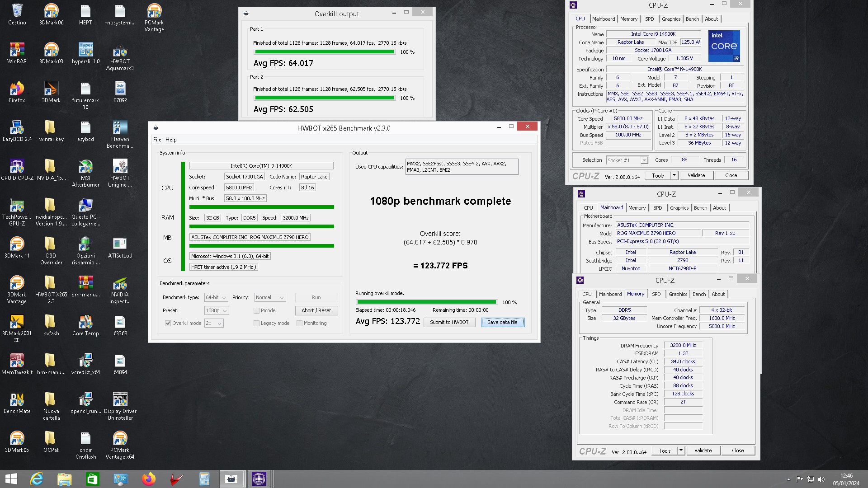Enable the Pmode checkbox
The image size is (868, 488).
click(257, 310)
